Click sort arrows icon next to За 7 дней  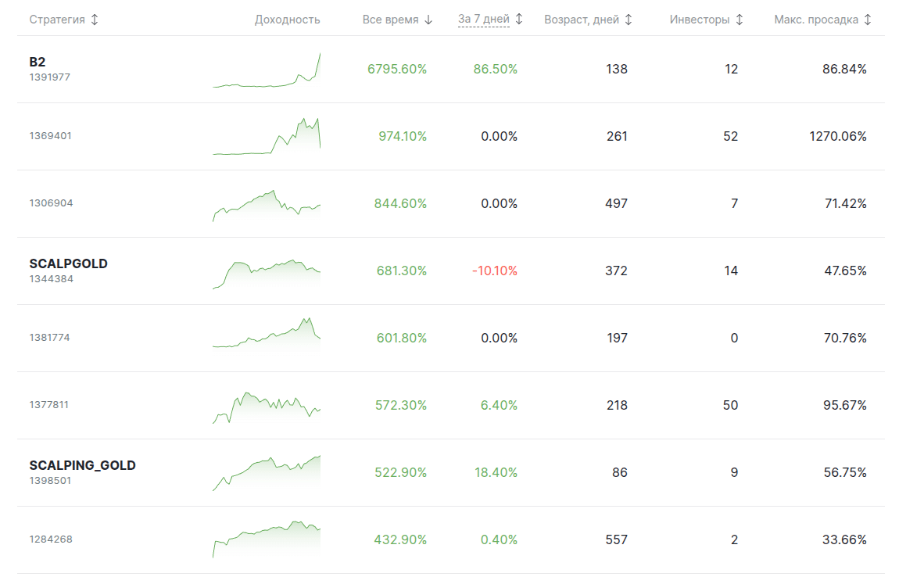(x=519, y=20)
